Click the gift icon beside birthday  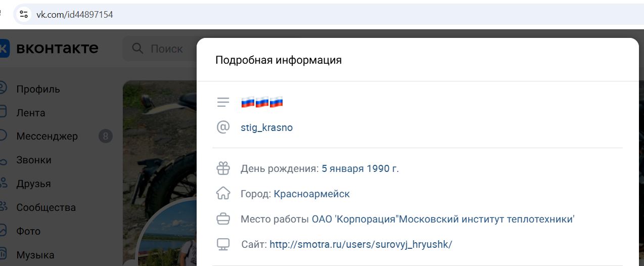click(223, 168)
